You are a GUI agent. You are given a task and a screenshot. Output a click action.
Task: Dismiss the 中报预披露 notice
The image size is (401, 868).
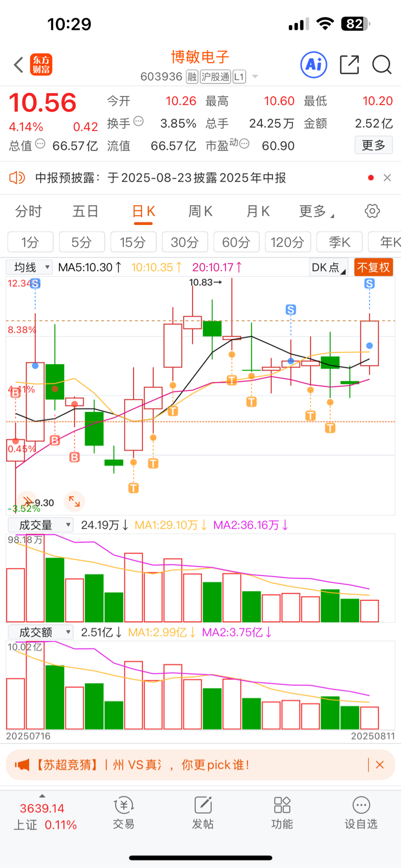387,178
